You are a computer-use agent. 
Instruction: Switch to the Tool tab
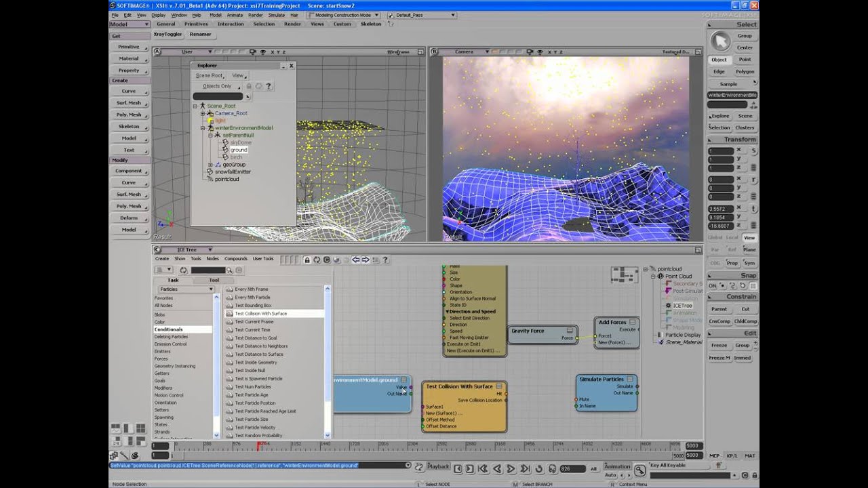214,280
